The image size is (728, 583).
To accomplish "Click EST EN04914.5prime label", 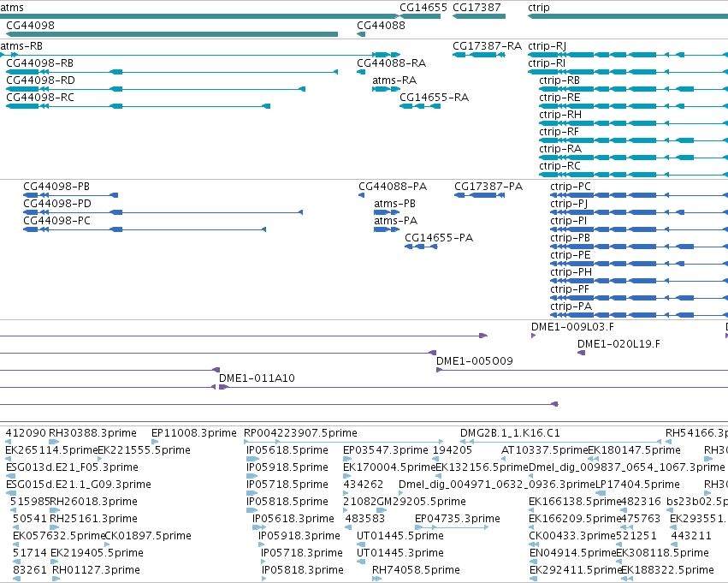I will point(572,554).
